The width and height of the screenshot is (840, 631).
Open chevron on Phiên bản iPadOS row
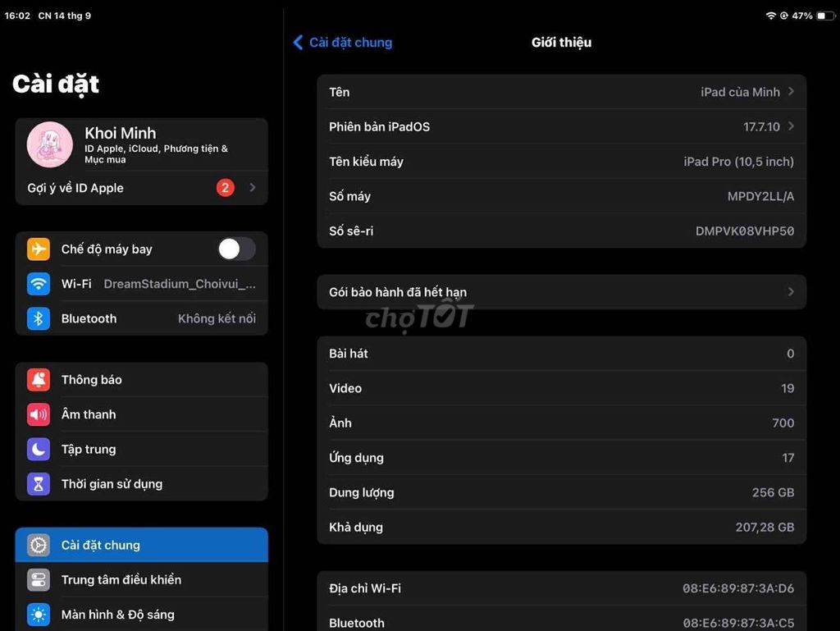click(x=791, y=126)
